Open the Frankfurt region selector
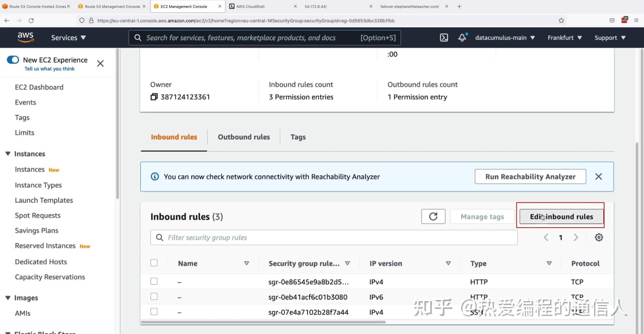 (565, 38)
